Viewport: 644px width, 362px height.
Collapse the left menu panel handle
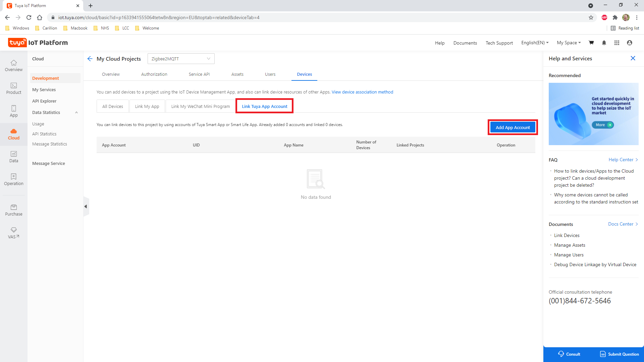pos(86,206)
